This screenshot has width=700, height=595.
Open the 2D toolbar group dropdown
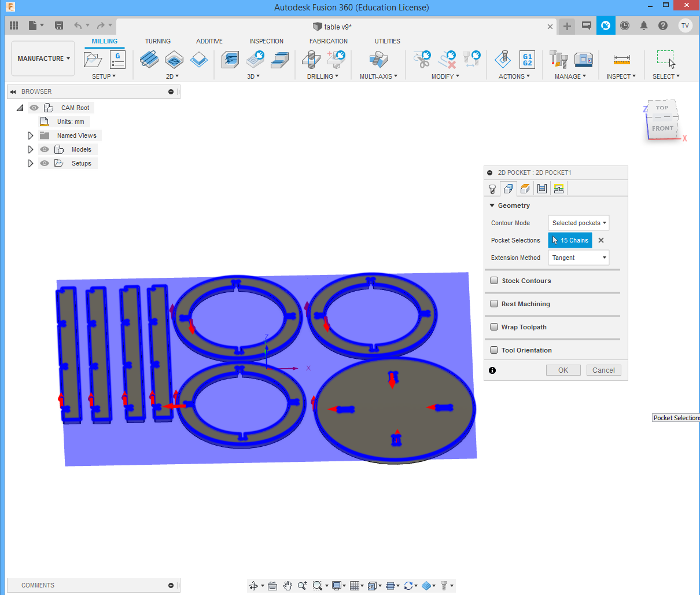[172, 76]
